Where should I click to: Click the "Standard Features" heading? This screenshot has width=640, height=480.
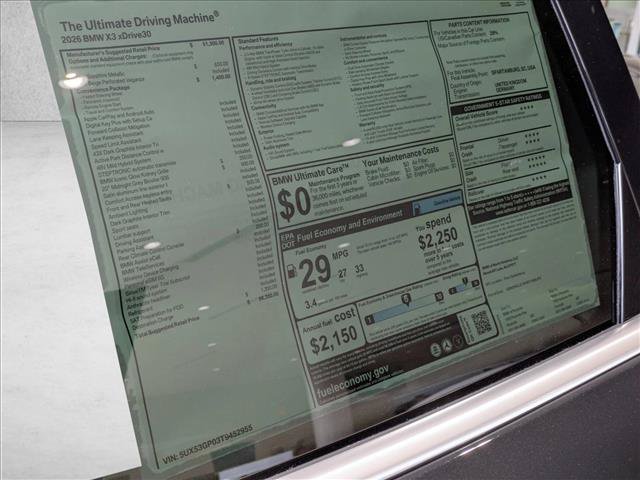(x=258, y=41)
